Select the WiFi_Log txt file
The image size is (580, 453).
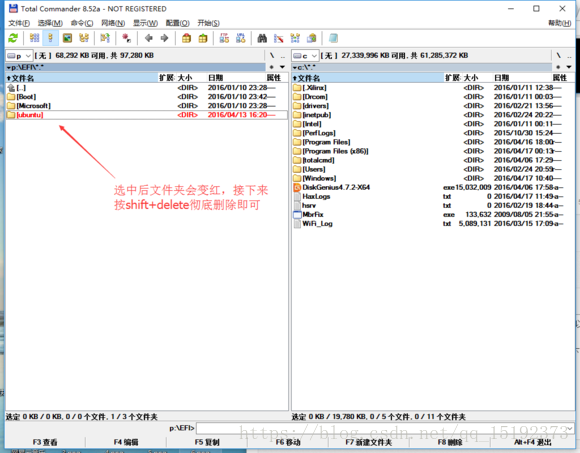tap(433, 224)
